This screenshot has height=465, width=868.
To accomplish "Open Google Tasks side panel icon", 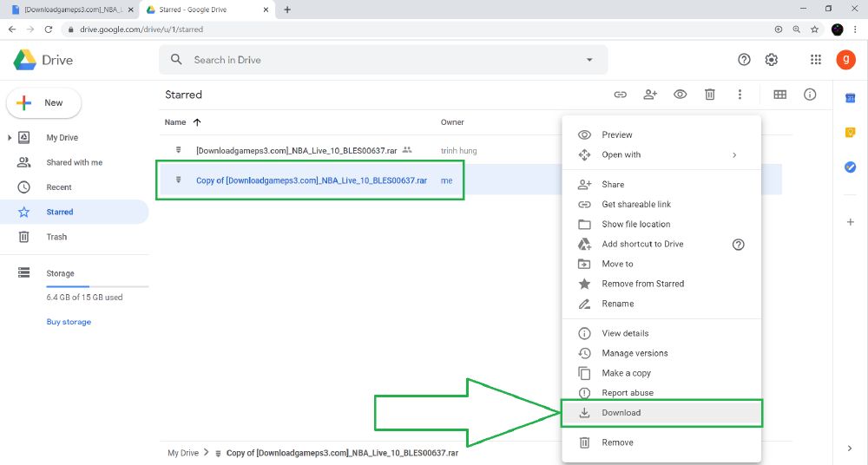I will (x=851, y=167).
